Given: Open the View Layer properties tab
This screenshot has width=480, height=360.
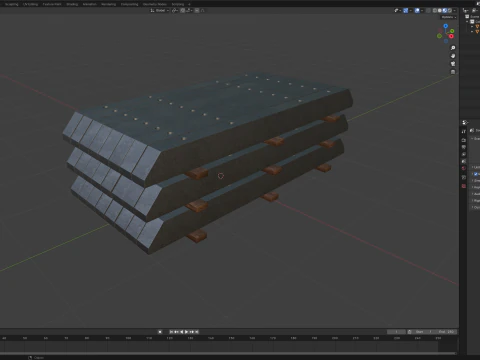Looking at the screenshot, I should [464, 155].
